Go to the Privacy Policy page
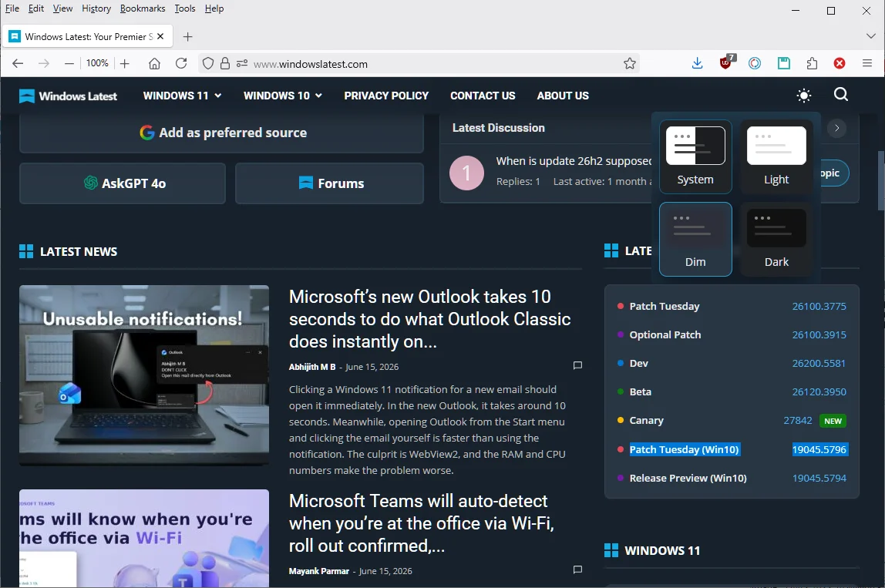The height and width of the screenshot is (588, 885). coord(386,96)
